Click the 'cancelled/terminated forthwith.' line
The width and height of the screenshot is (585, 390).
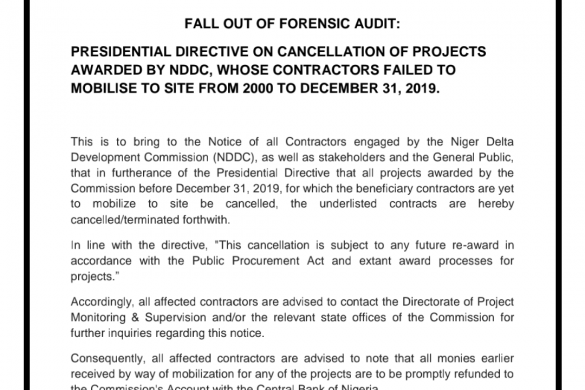(x=150, y=219)
